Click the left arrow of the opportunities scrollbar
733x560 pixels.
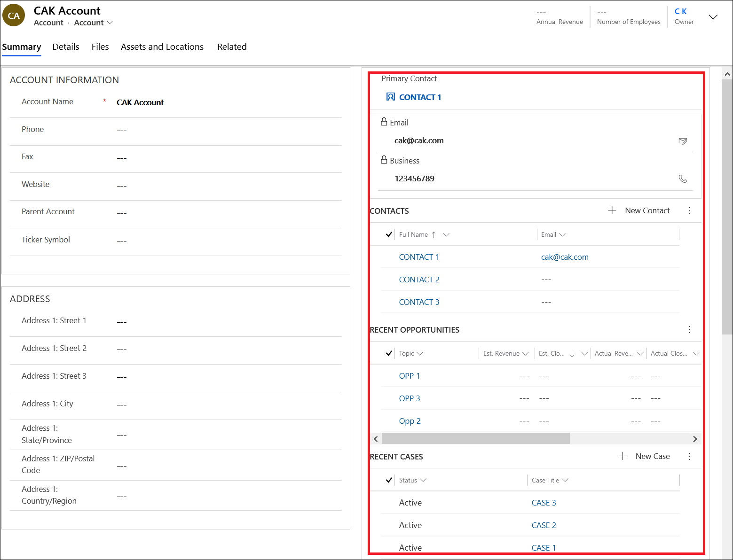pyautogui.click(x=376, y=439)
